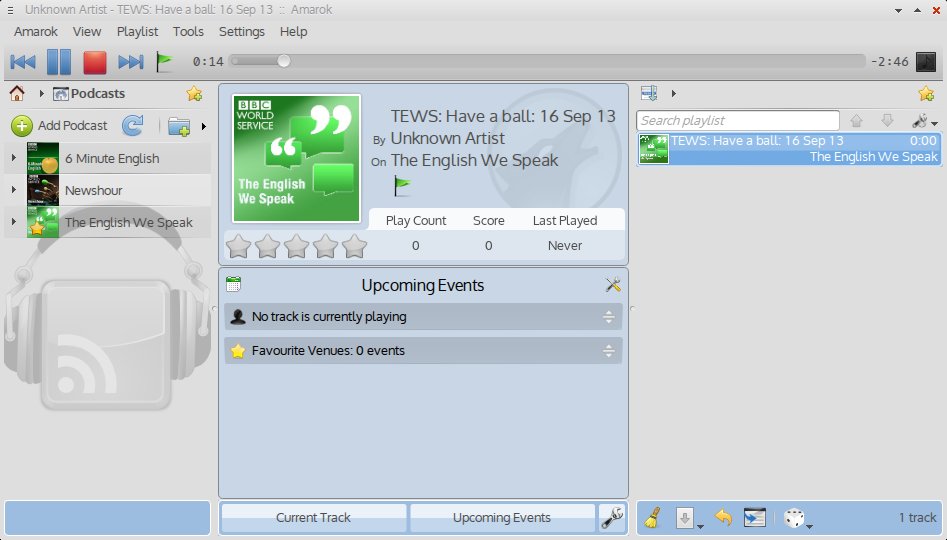Click the playback progress slider knob
The width and height of the screenshot is (947, 540).
point(283,60)
